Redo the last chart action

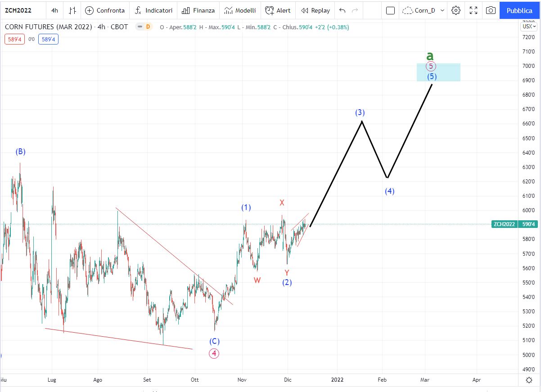[x=355, y=10]
